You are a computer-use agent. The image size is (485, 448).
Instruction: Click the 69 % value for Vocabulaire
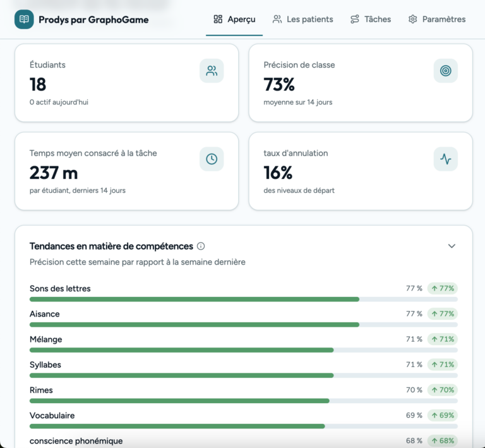(414, 415)
